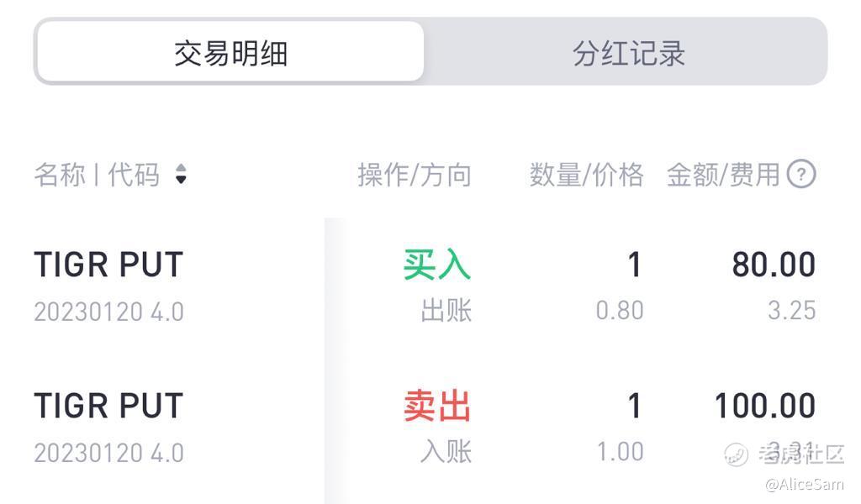The height and width of the screenshot is (504, 861).
Task: Tap the 金额/费用 column header text
Action: coord(723,175)
